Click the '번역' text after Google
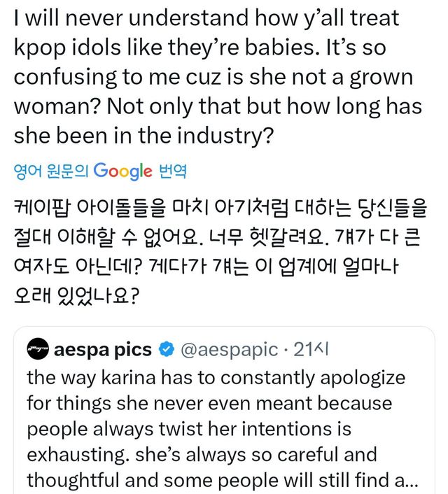 (x=172, y=171)
